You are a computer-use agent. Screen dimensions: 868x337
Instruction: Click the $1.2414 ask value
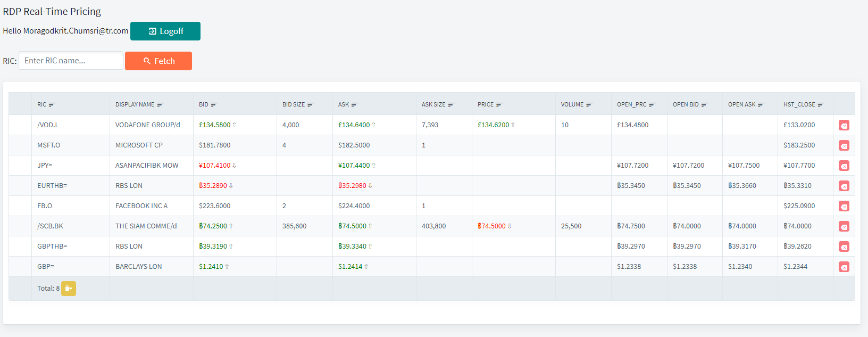click(x=350, y=267)
